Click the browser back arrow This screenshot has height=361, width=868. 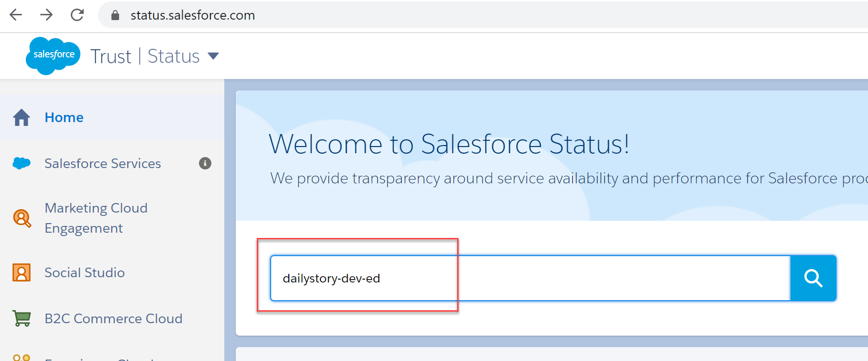click(x=16, y=15)
